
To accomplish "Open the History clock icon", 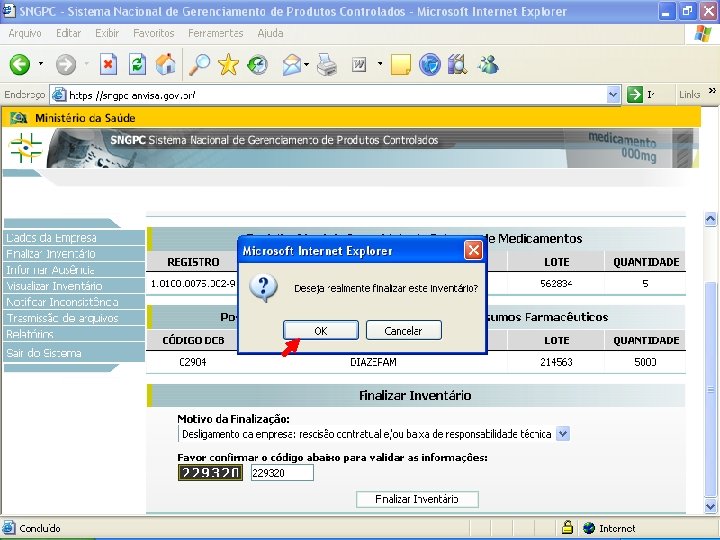I will tap(257, 64).
